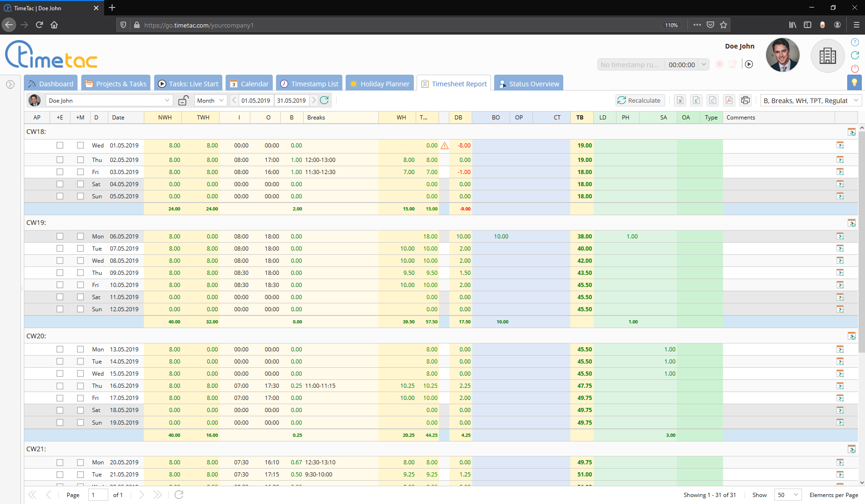865x504 pixels.
Task: Switch to the Dashboard tab
Action: click(x=51, y=84)
